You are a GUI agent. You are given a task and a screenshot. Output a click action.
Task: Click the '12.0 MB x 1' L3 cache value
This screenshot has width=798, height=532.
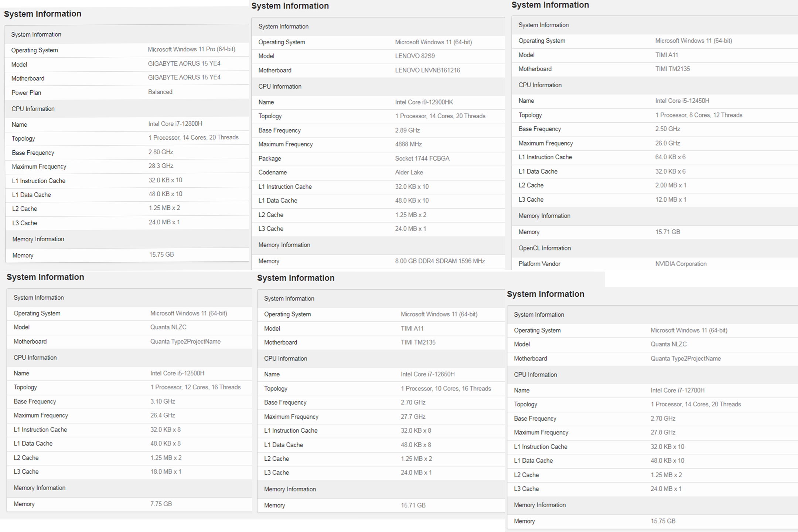pyautogui.click(x=671, y=199)
